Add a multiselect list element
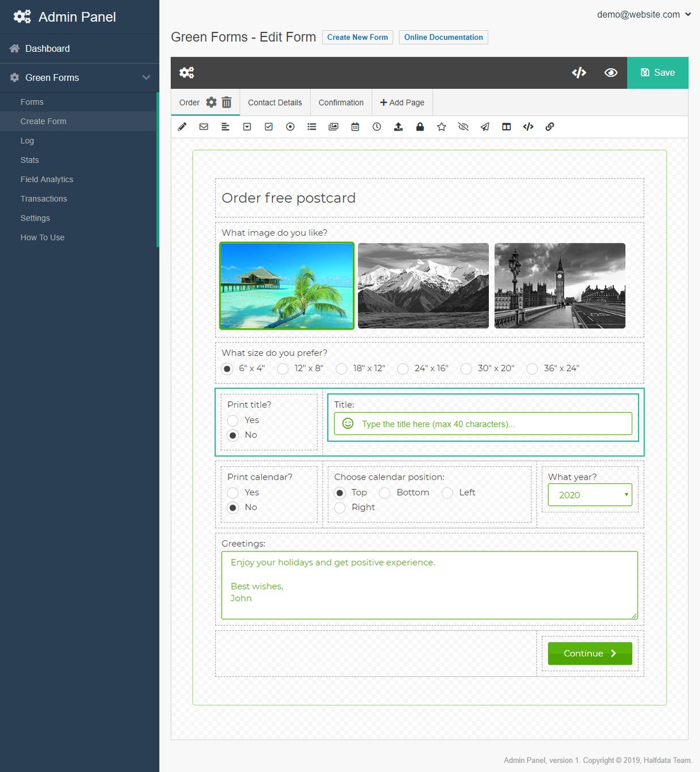Image resolution: width=700 pixels, height=772 pixels. click(x=312, y=127)
